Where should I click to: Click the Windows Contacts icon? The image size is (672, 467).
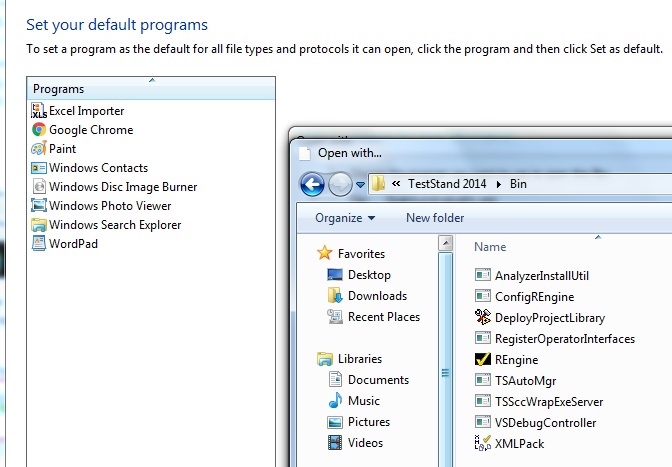tap(39, 168)
